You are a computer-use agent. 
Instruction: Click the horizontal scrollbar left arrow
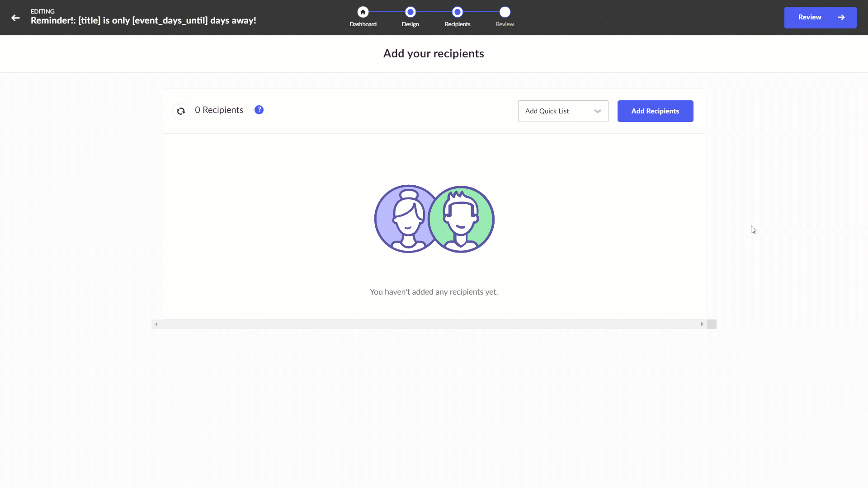[156, 324]
